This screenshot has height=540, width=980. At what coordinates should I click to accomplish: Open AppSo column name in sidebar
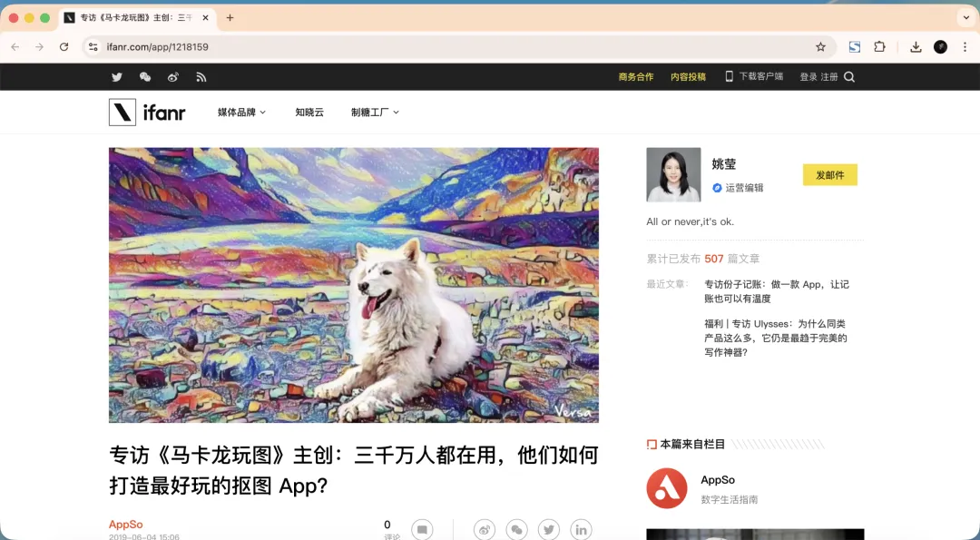click(718, 480)
